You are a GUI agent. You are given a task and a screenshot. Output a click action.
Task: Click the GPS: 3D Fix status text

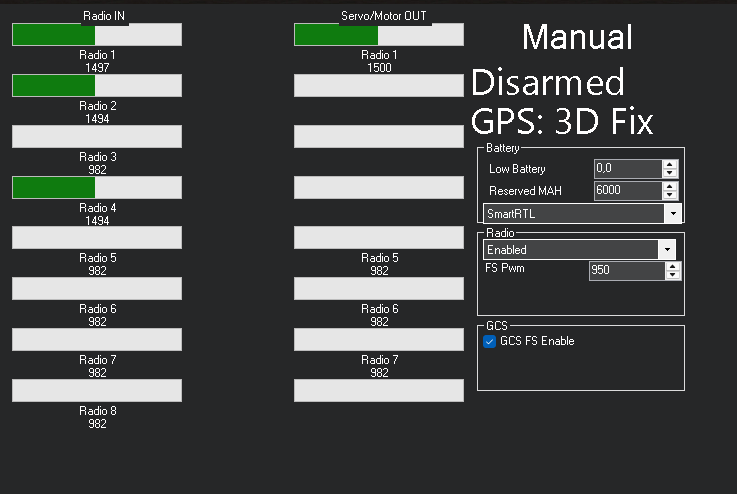[562, 121]
